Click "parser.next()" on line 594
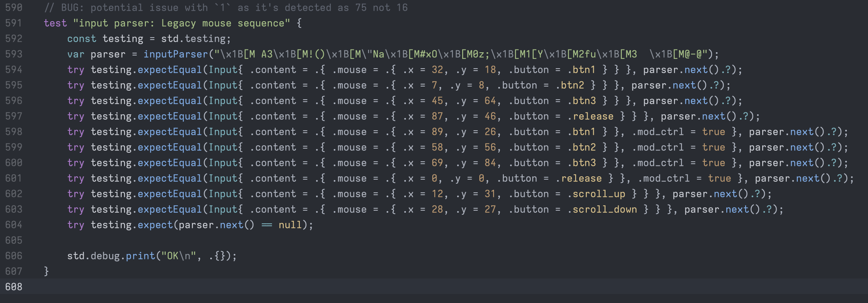Viewport: 868px width, 303px height. (x=681, y=70)
